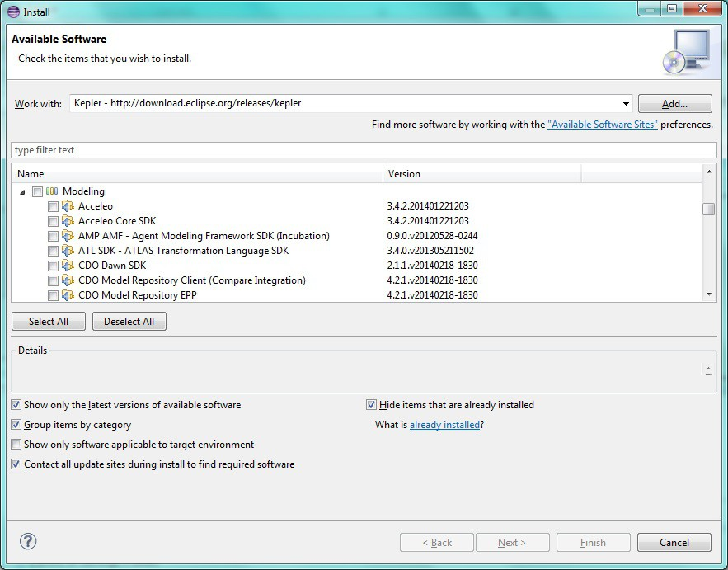
Task: Click version 3.4.0.v201305211502
Action: point(430,251)
